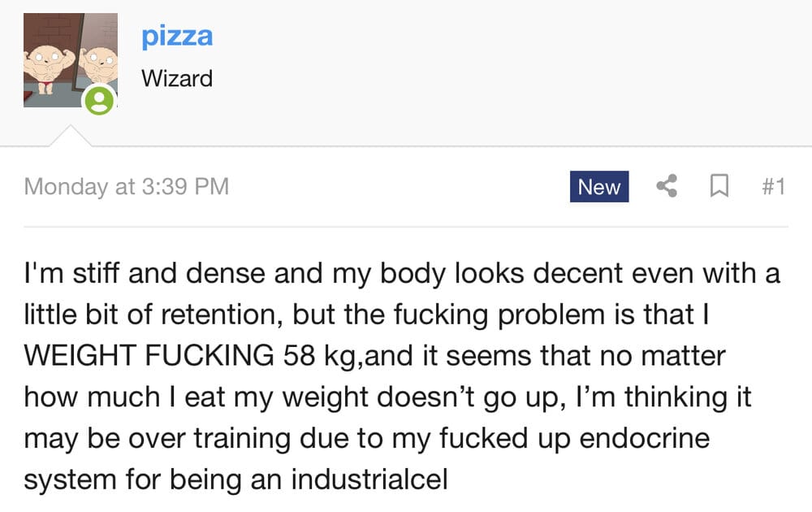Click the word WEIGHT in post body
Viewport: 812px width, 512px height.
80,355
